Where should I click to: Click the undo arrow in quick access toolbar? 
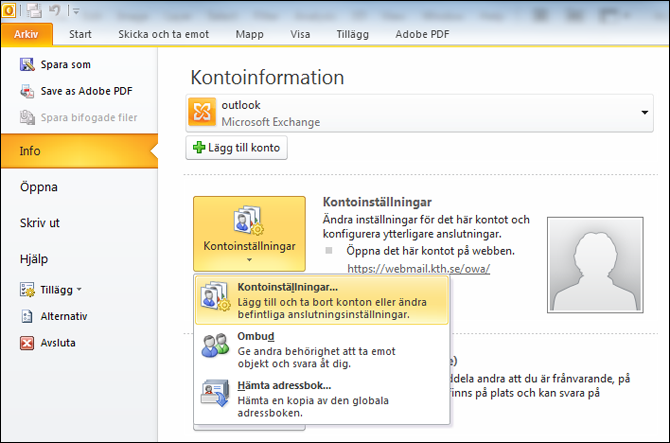point(55,10)
